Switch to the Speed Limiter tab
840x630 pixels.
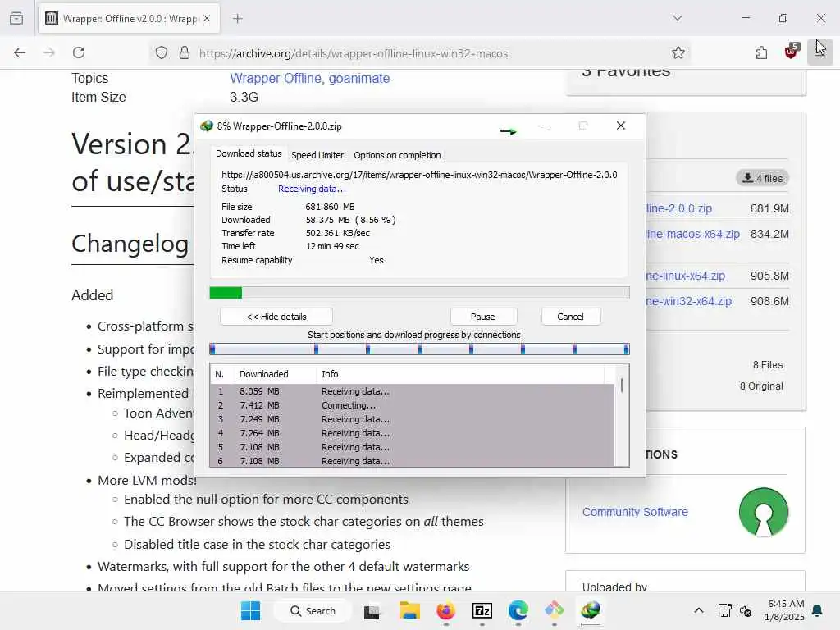[x=317, y=155]
